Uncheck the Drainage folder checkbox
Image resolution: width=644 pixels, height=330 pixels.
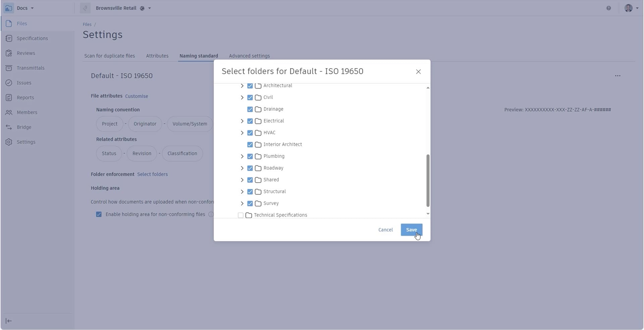pyautogui.click(x=250, y=109)
